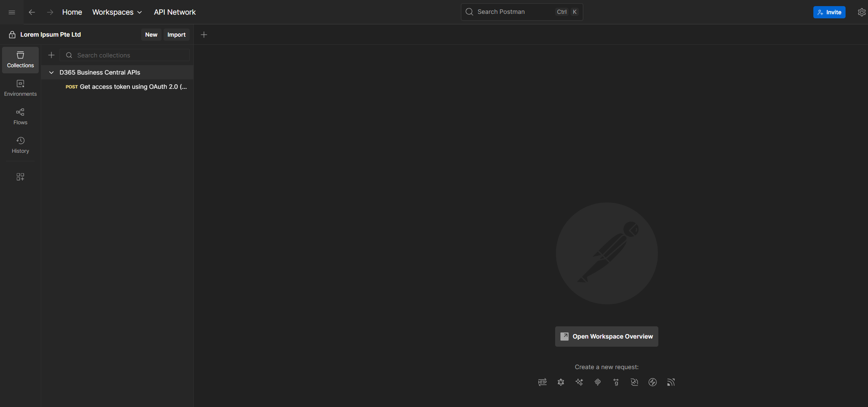868x407 pixels.
Task: Open settings gear icon
Action: [861, 12]
